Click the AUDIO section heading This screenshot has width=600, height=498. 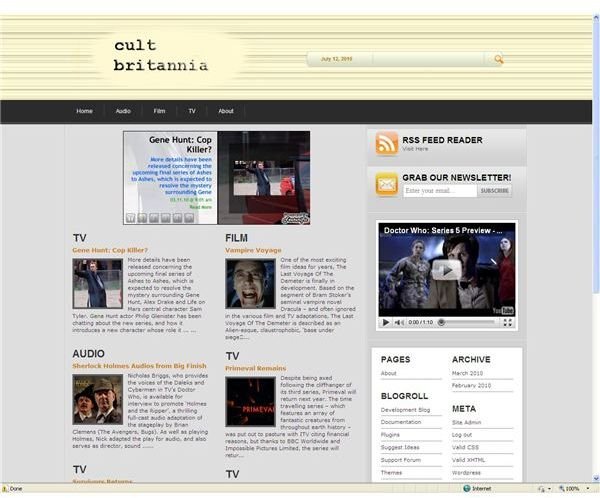(88, 354)
